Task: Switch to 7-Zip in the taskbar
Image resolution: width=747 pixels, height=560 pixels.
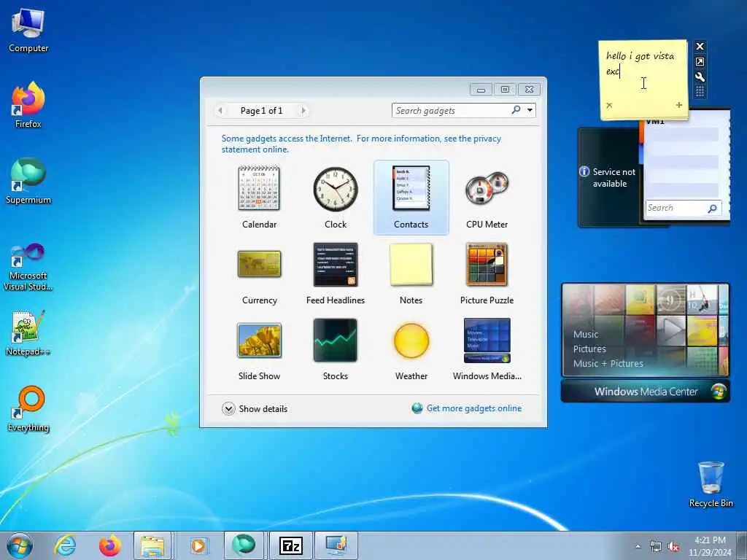Action: click(290, 545)
